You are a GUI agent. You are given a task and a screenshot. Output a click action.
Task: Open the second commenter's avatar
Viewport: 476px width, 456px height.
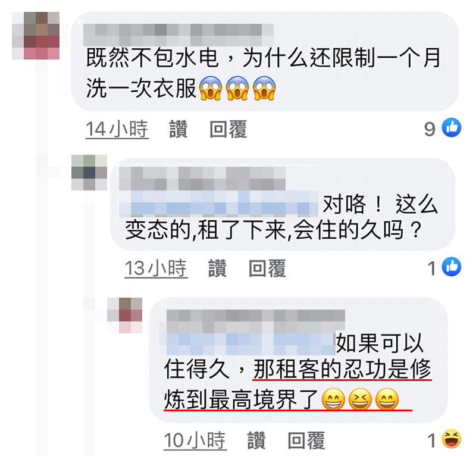[x=89, y=172]
